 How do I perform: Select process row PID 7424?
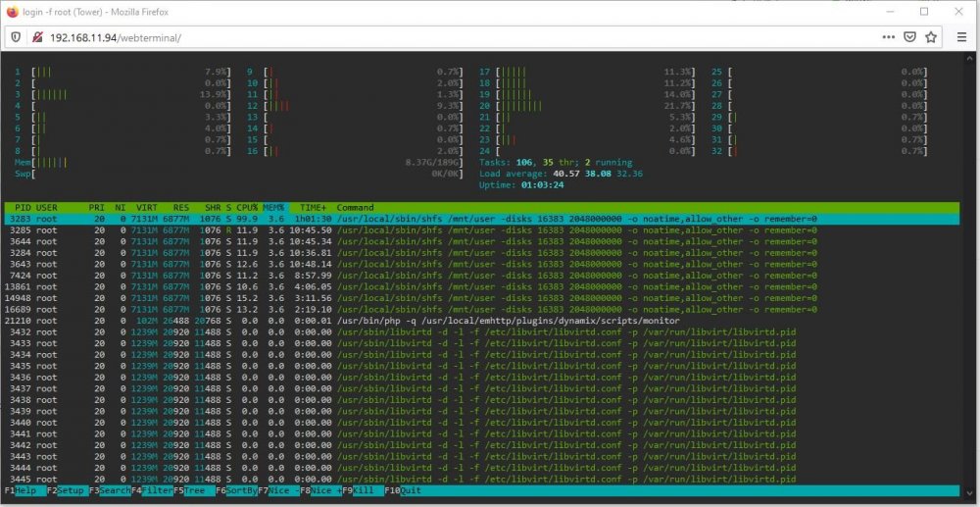point(482,275)
